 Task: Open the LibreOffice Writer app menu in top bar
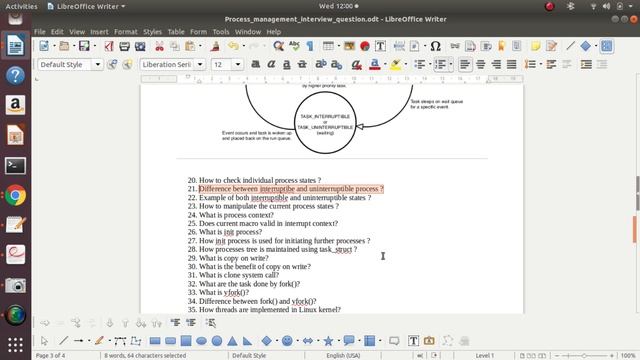86,6
